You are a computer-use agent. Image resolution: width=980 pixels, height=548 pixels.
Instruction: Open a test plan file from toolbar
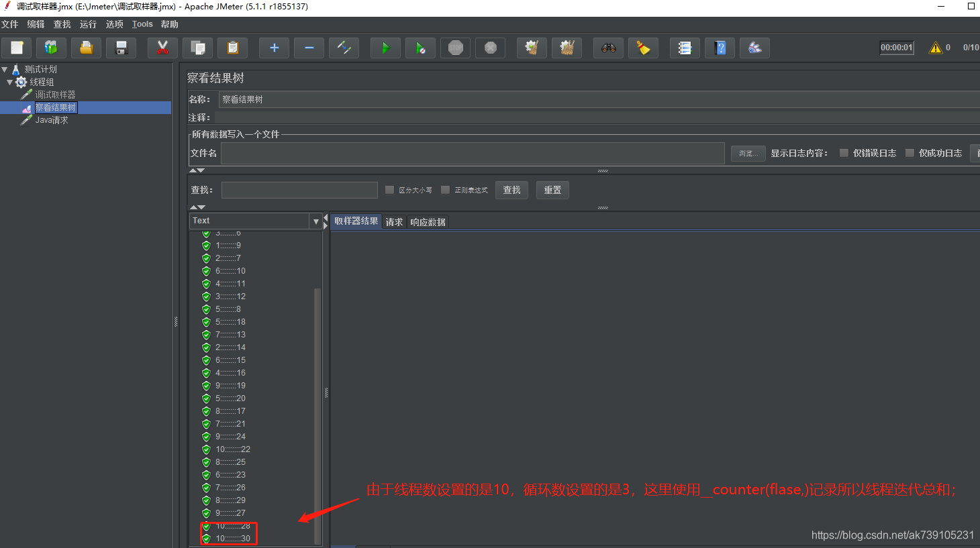(x=86, y=48)
